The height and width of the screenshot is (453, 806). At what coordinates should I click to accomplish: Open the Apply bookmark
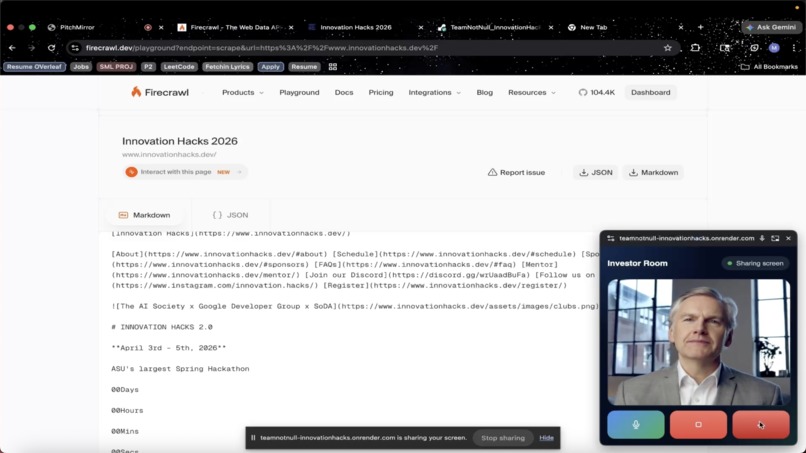[x=270, y=67]
